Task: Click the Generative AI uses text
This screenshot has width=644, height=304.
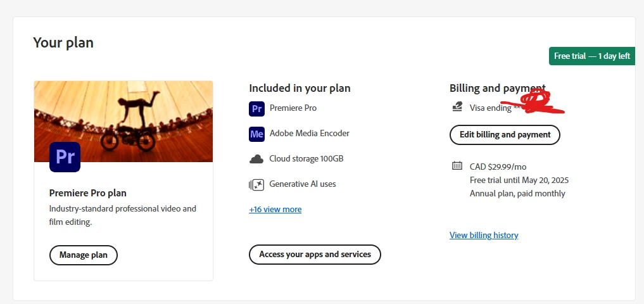Action: (x=303, y=184)
